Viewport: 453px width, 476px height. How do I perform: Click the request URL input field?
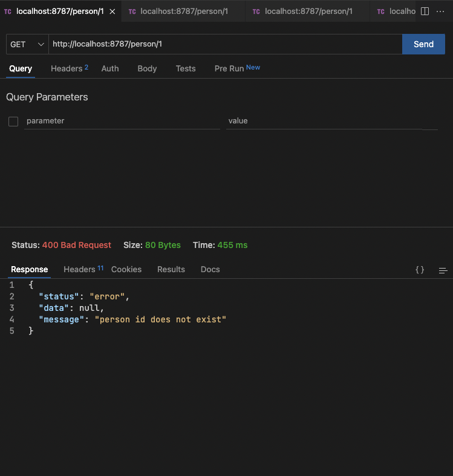[225, 44]
